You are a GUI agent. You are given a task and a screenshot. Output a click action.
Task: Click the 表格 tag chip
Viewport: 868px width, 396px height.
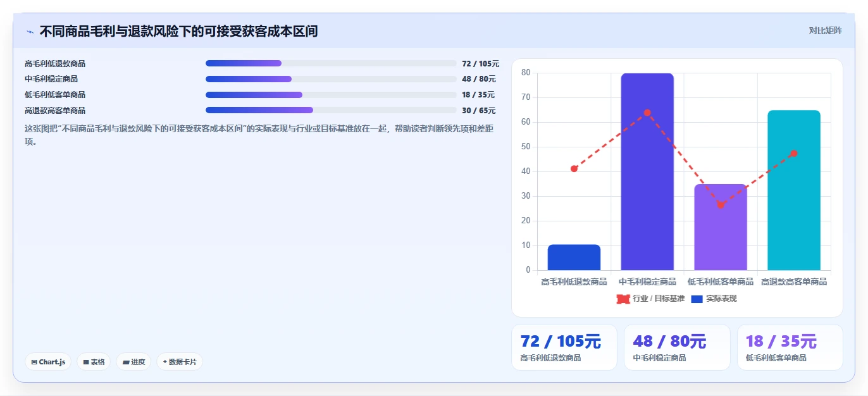pos(94,362)
